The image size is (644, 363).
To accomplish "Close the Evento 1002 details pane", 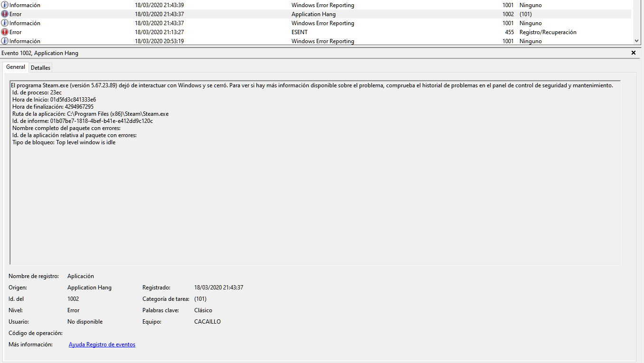I will coord(633,53).
